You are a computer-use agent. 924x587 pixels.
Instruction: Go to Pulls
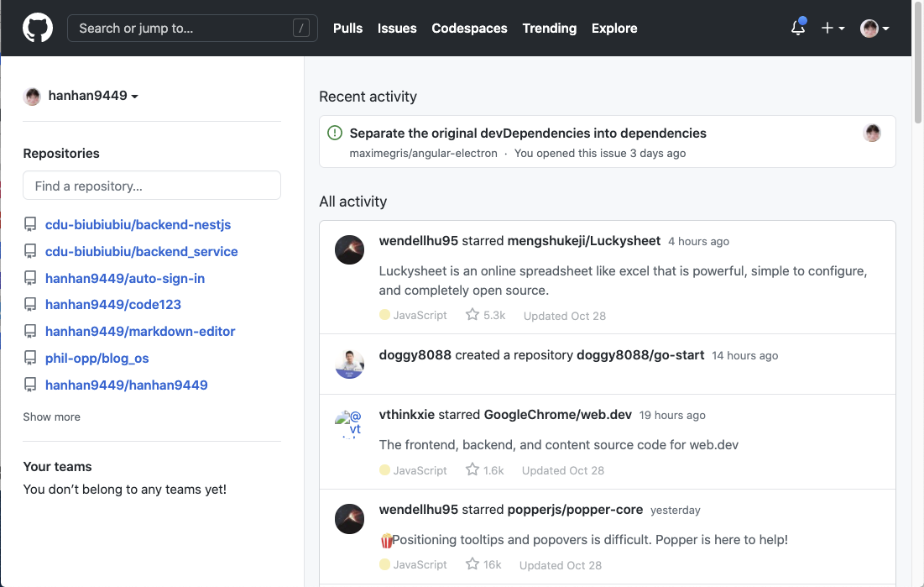pos(347,28)
